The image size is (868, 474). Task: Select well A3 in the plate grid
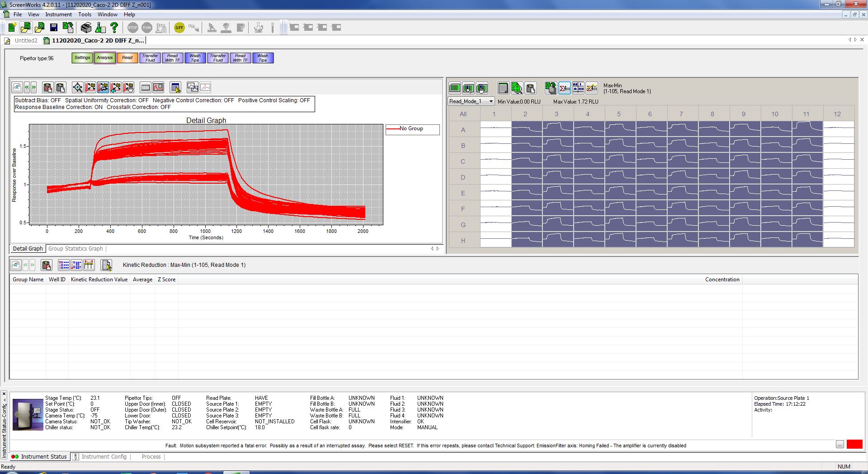coord(558,129)
